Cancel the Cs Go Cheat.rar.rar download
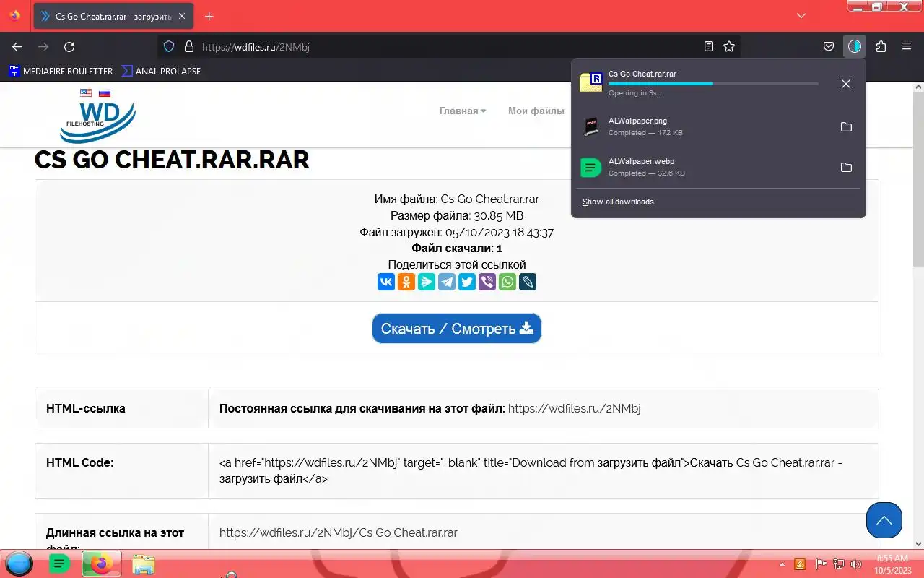Viewport: 924px width, 578px height. [846, 84]
